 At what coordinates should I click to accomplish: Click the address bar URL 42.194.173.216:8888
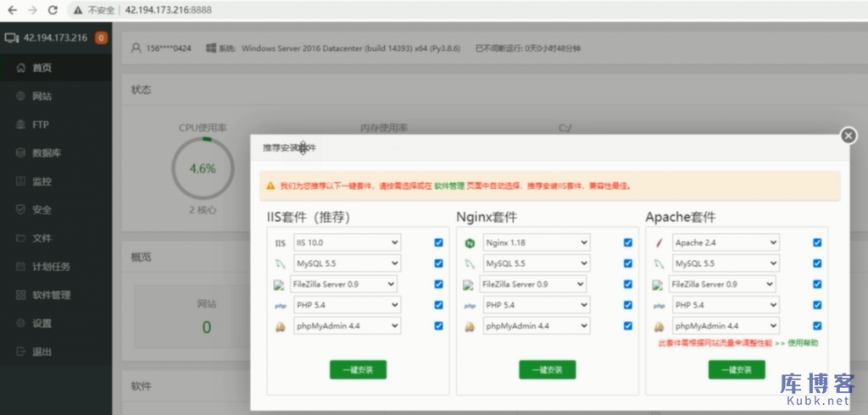click(169, 10)
